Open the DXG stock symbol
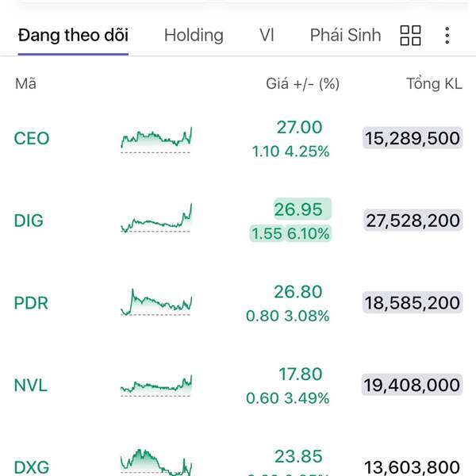This screenshot has height=476, width=476. (32, 467)
